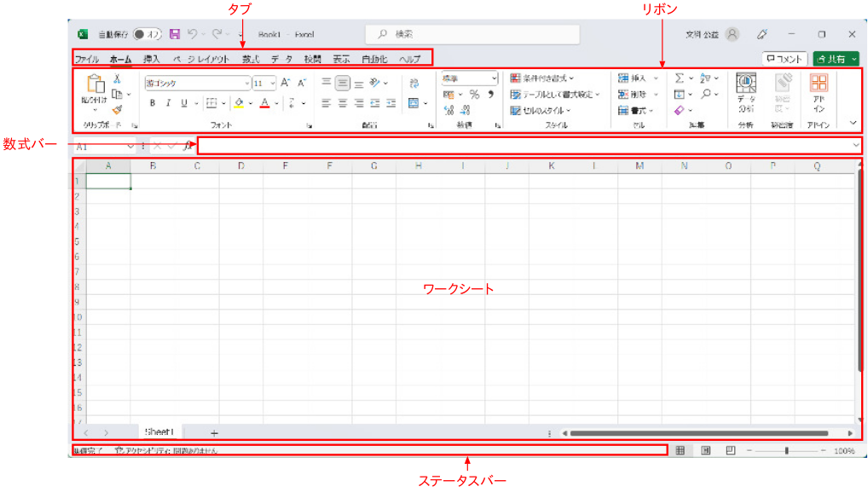Click the pen icon beside the account avatar
This screenshot has height=492, width=868.
pyautogui.click(x=762, y=34)
